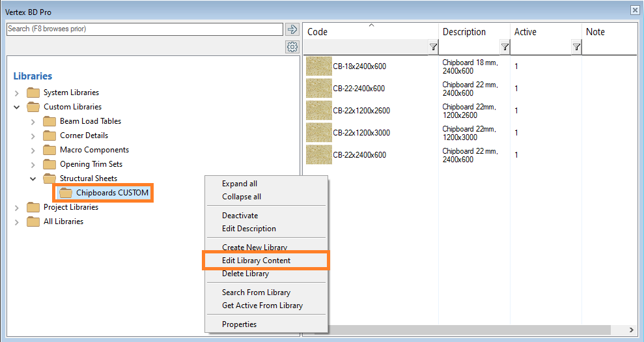
Task: Click the Code column filter icon
Action: tap(433, 47)
